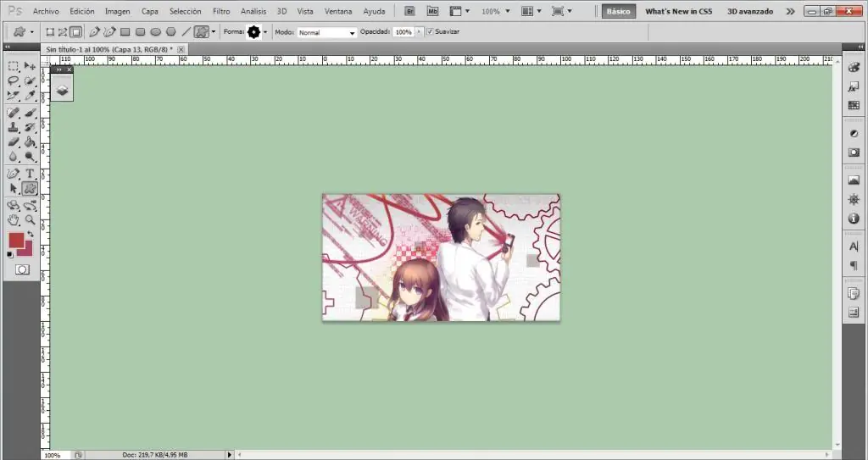Select the Brush tool
Screen dimensions: 868x460
click(x=30, y=113)
